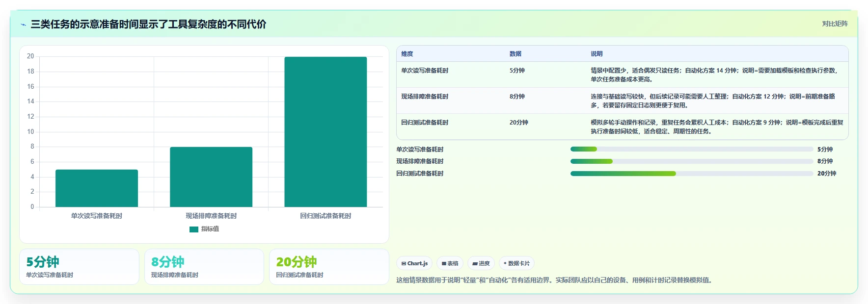This screenshot has width=868, height=304.
Task: Click the panel title about 三类任务的示意准备时间
Action: tap(148, 24)
